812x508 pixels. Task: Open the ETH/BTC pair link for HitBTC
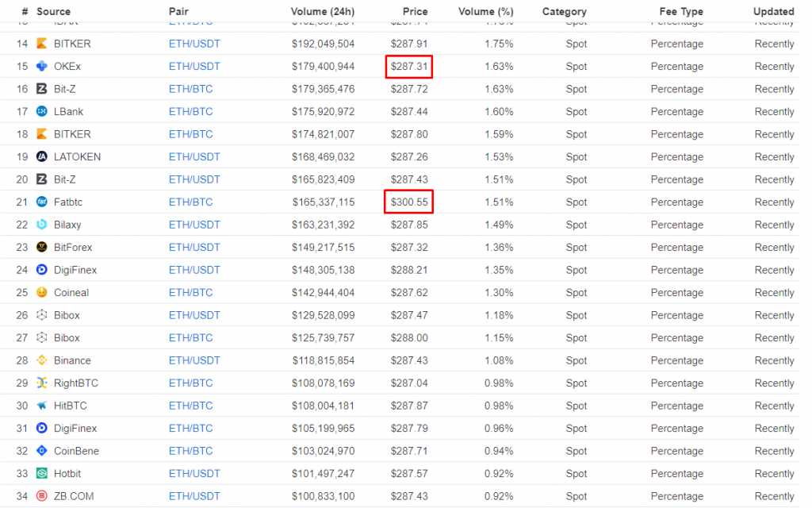[191, 406]
